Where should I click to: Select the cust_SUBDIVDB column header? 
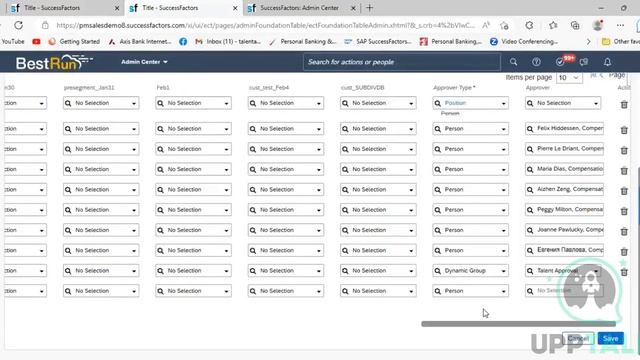point(362,87)
